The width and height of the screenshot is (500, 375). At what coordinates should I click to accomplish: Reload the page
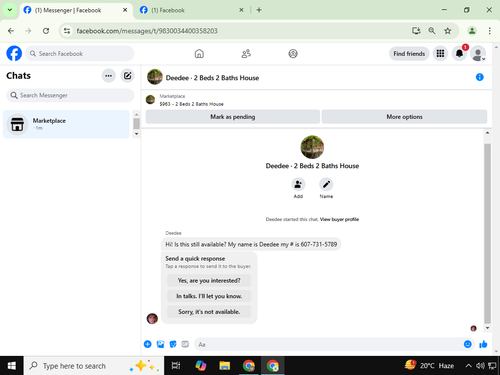[x=46, y=31]
